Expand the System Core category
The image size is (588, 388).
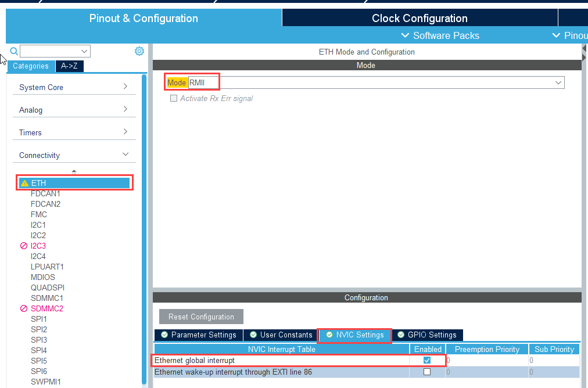[x=74, y=87]
